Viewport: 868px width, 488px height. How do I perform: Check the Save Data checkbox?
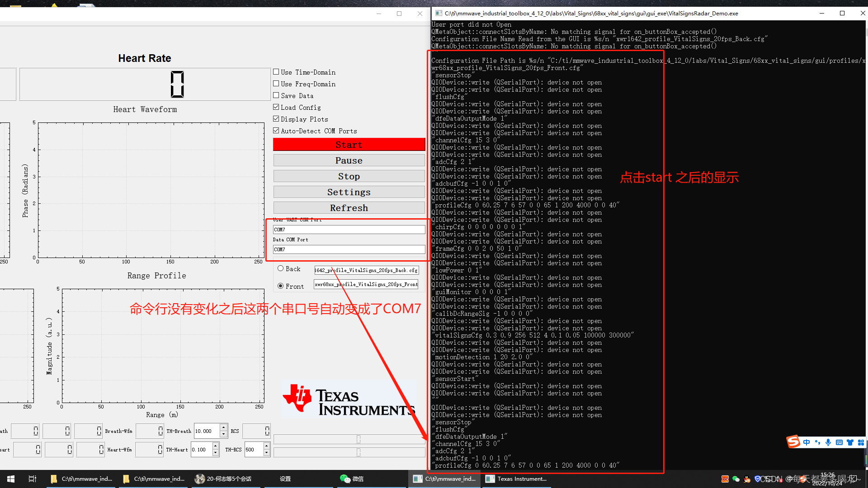pyautogui.click(x=276, y=95)
